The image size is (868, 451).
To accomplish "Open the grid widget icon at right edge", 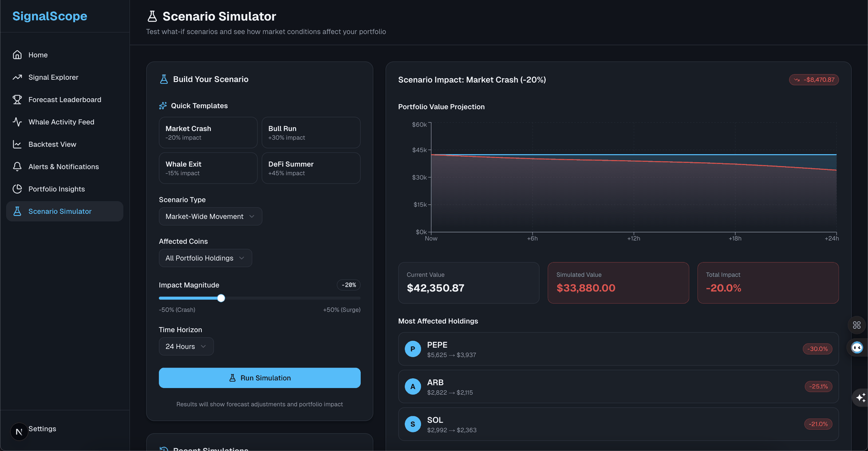I will pyautogui.click(x=857, y=325).
